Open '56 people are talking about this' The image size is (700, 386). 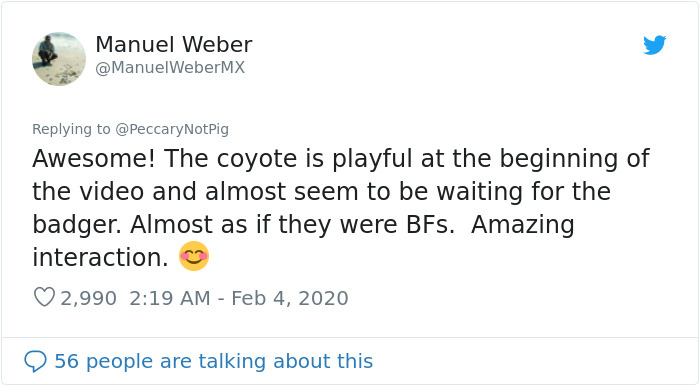coord(213,361)
